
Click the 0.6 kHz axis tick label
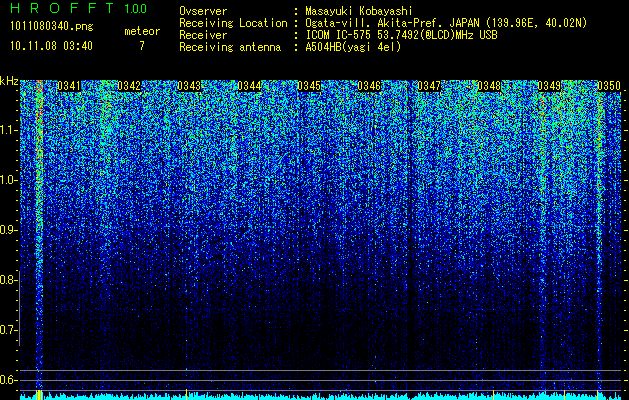click(8, 380)
